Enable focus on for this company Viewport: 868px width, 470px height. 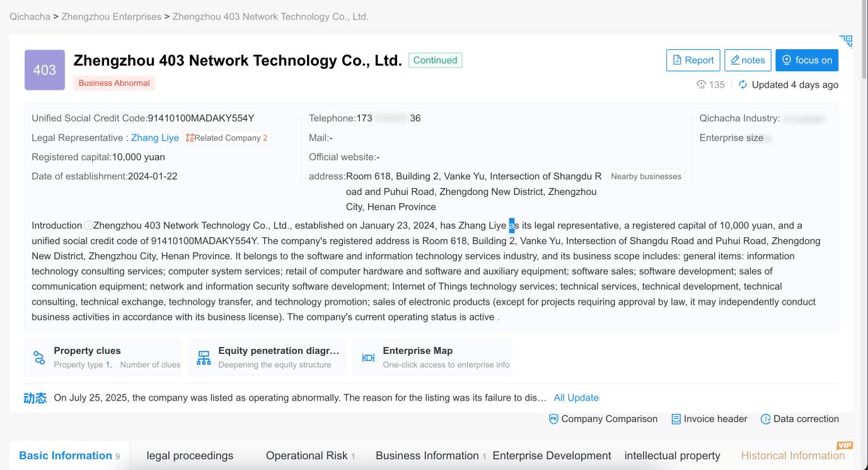coord(807,60)
